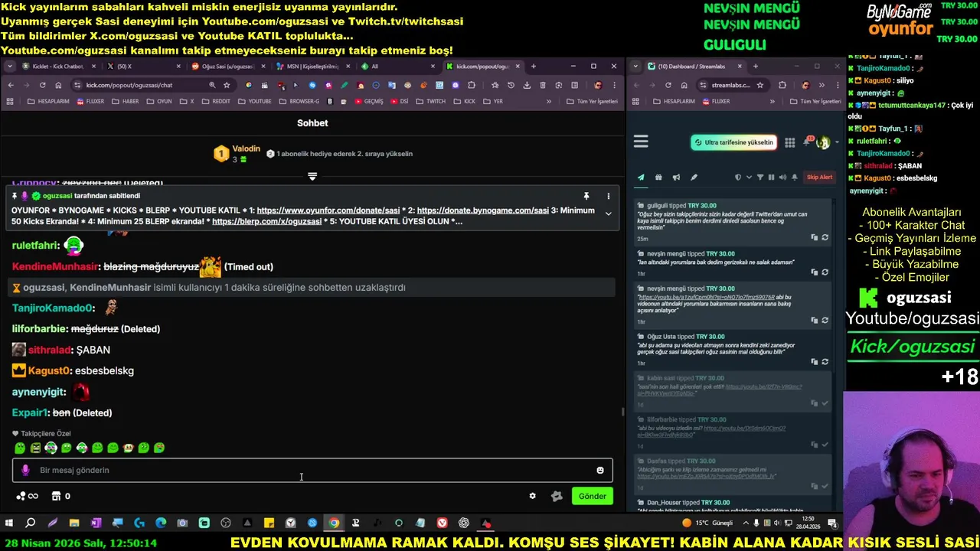
Task: Expand the pinned message chevron
Action: 609,214
